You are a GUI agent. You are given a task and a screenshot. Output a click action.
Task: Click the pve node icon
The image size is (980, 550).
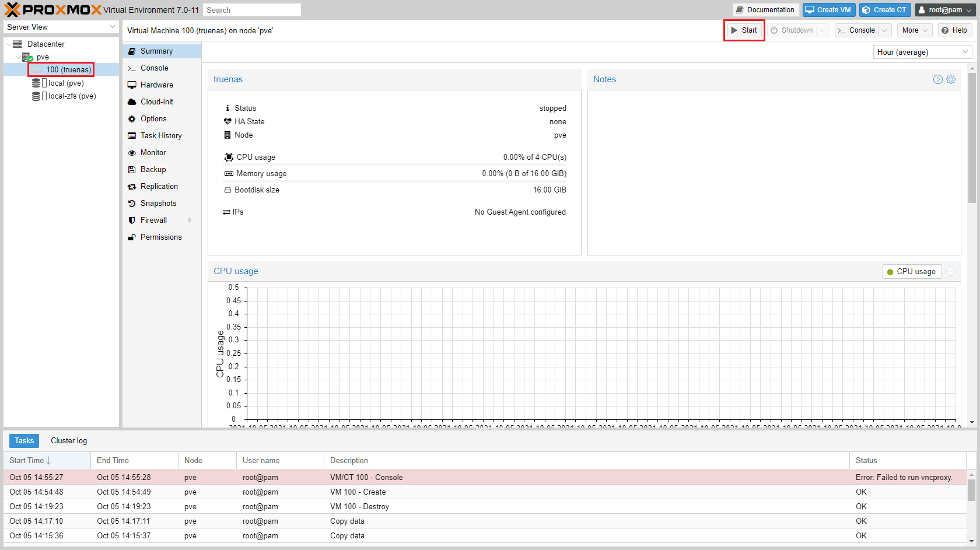point(27,57)
